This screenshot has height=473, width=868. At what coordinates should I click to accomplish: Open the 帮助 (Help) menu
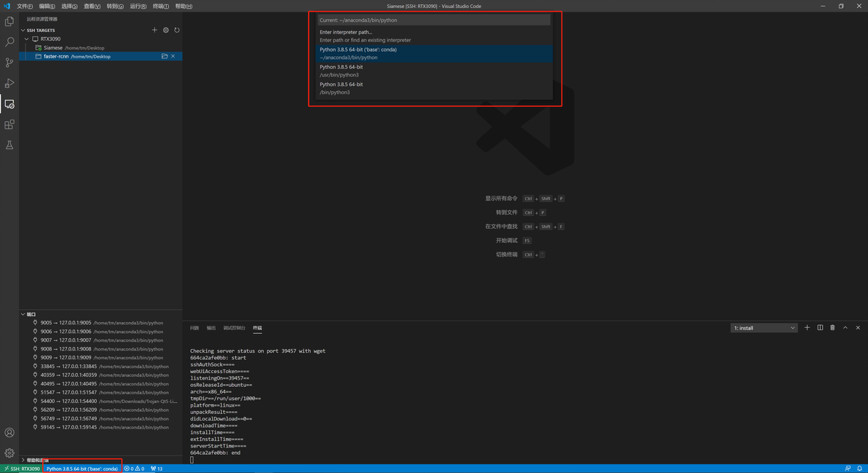coord(184,6)
